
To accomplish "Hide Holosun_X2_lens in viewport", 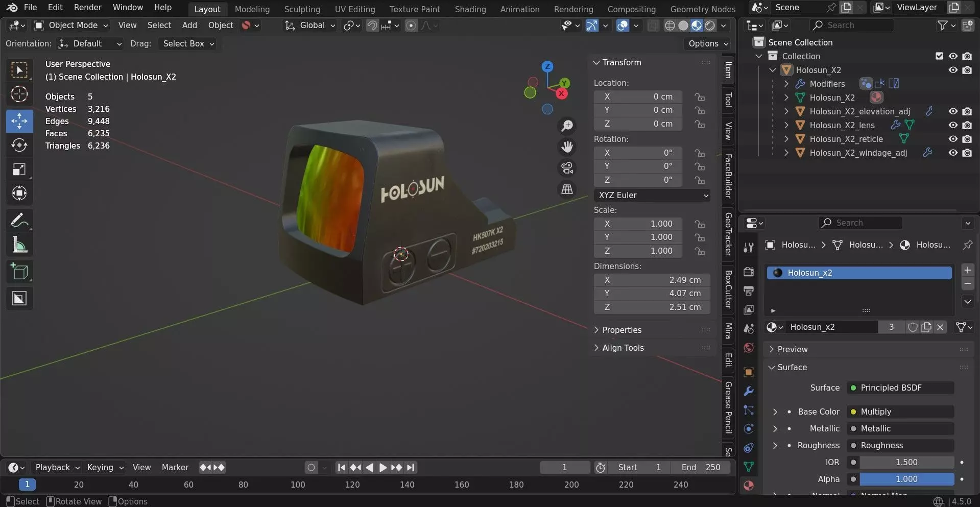I will coord(953,125).
